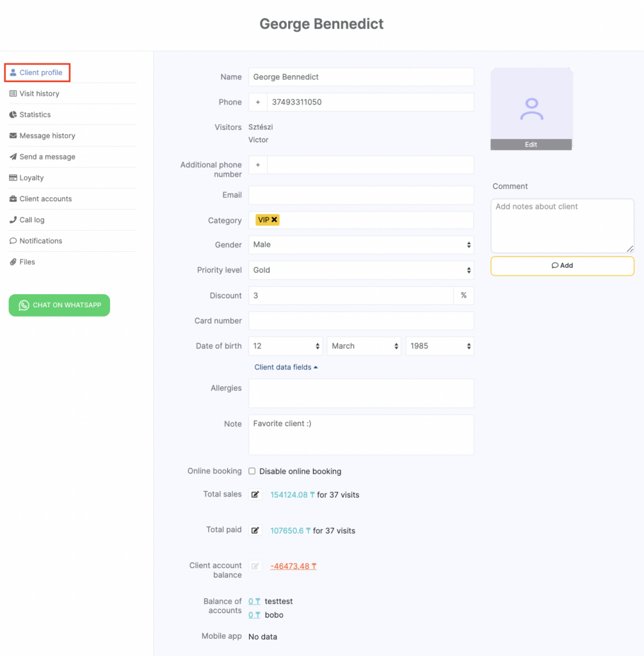This screenshot has width=644, height=656.
Task: Collapse the Client data fields section
Action: [286, 367]
